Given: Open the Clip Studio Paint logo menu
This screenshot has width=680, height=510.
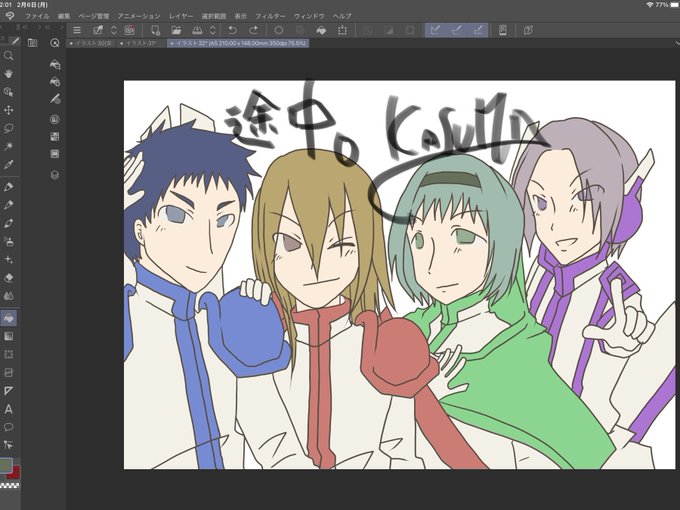Looking at the screenshot, I should pyautogui.click(x=10, y=16).
